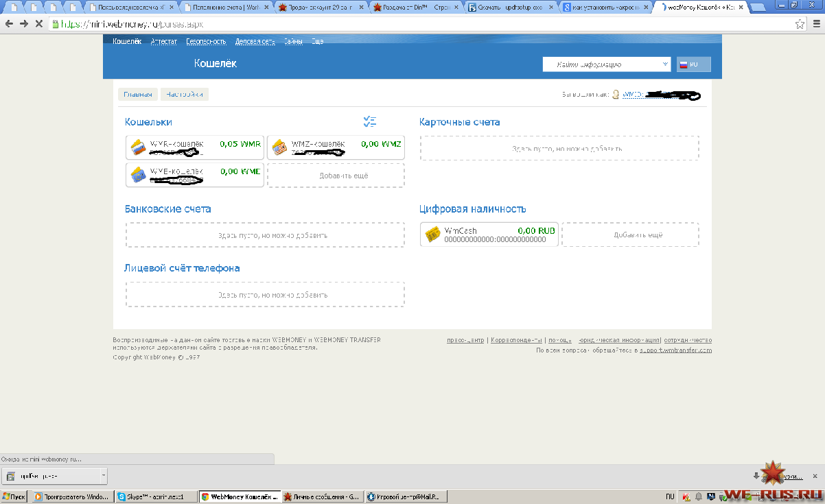Add phone account in Лицевой счёт телефона box
The height and width of the screenshot is (504, 825).
click(265, 294)
